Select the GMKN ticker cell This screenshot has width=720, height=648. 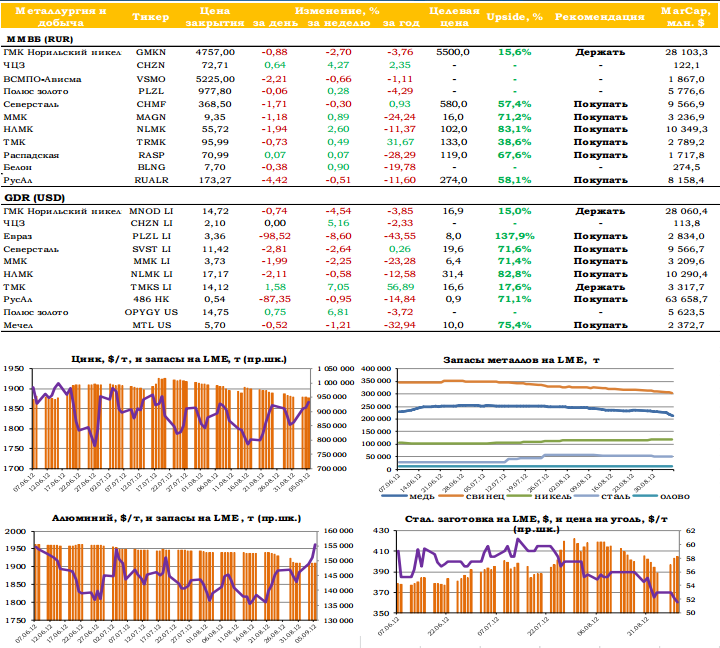pos(150,51)
